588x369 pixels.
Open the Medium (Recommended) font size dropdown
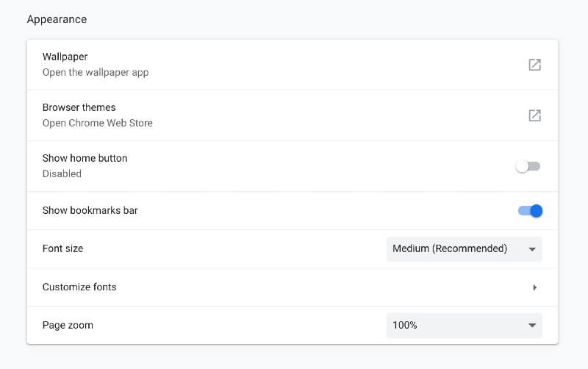pos(465,249)
